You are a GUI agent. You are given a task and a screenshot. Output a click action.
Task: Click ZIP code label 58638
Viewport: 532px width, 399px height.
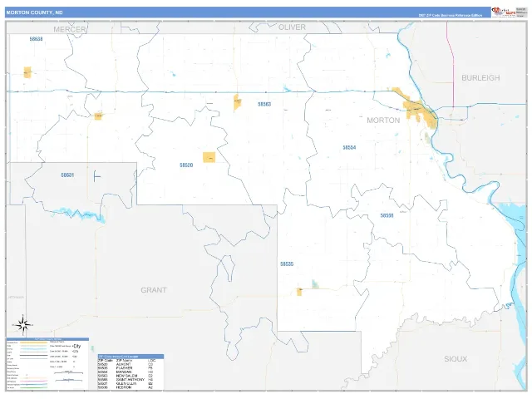[x=36, y=39]
